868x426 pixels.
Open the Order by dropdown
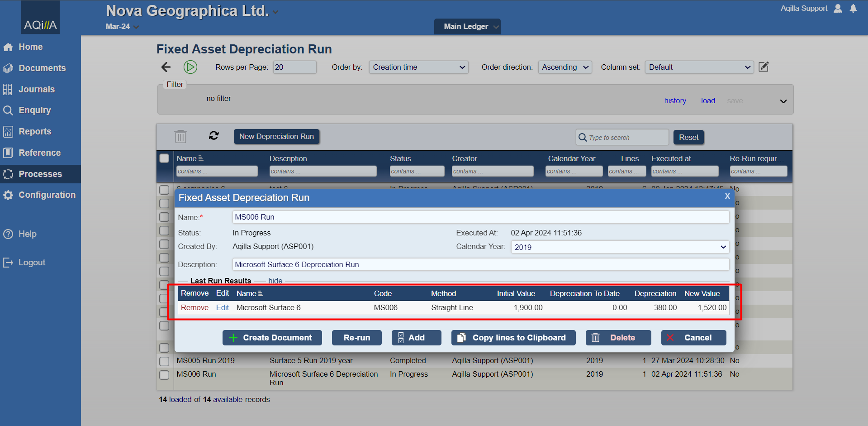[418, 67]
